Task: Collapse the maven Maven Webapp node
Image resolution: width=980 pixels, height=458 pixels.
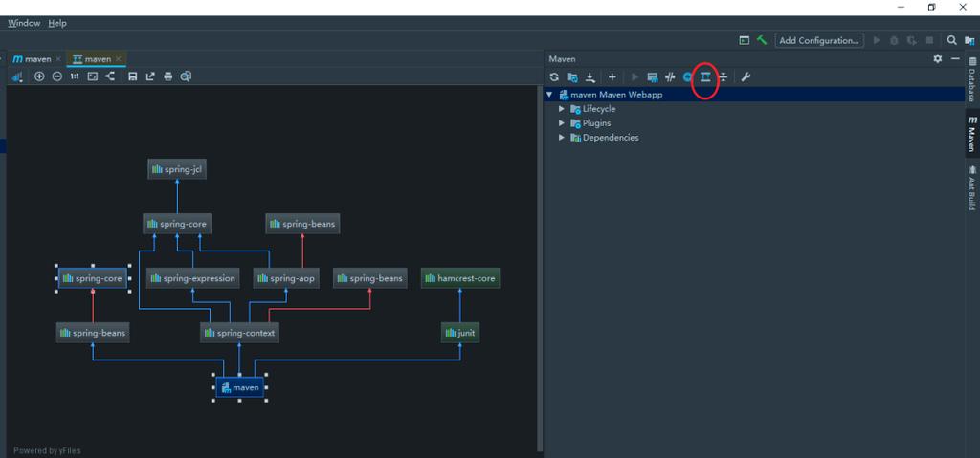Action: [549, 95]
